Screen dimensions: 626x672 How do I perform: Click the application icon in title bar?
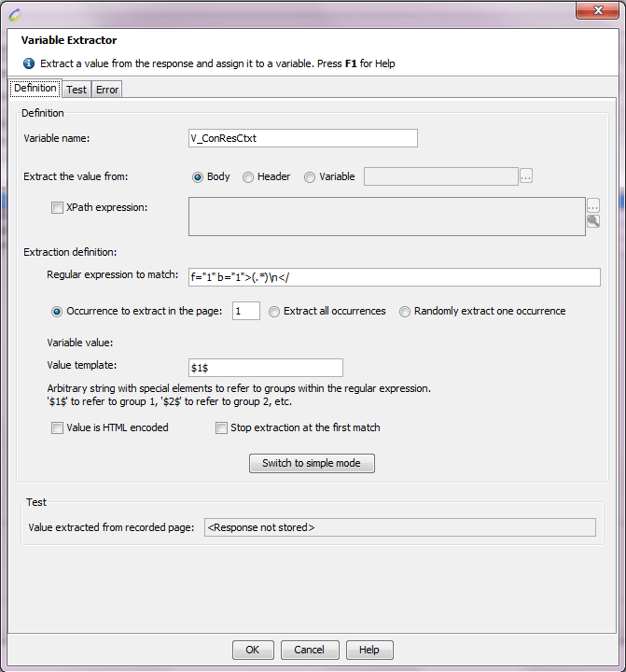[x=13, y=11]
